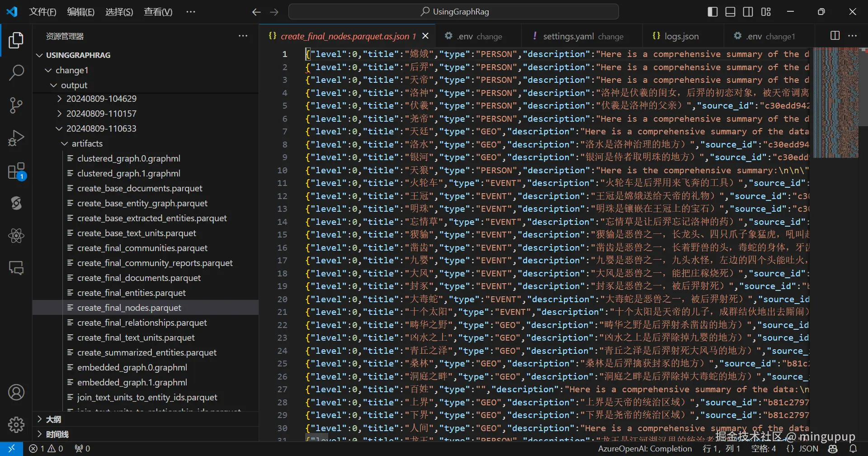This screenshot has width=868, height=456.
Task: Open the 选择(S) menu
Action: coord(119,12)
